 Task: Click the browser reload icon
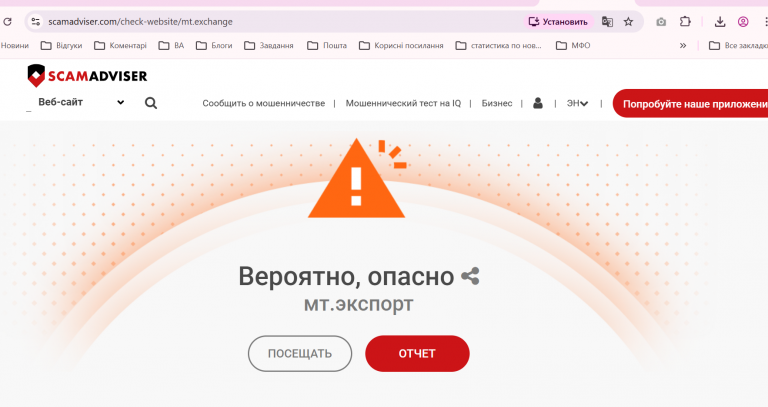click(7, 22)
